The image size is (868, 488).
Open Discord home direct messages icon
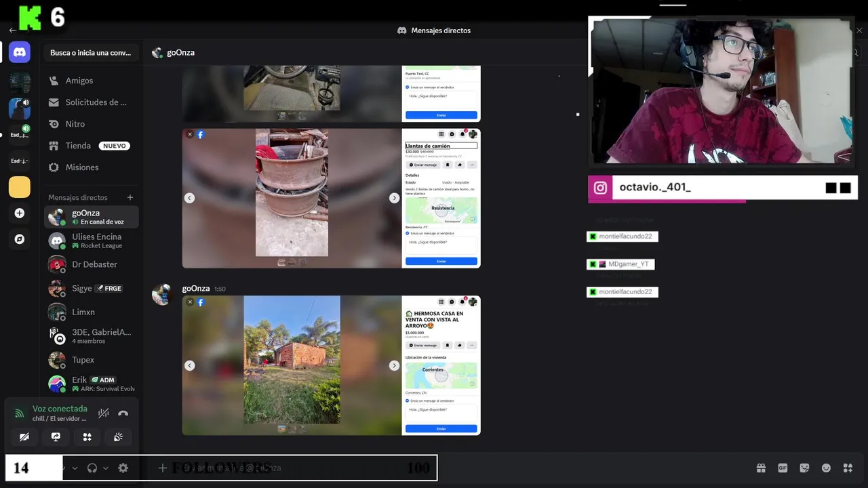(20, 52)
